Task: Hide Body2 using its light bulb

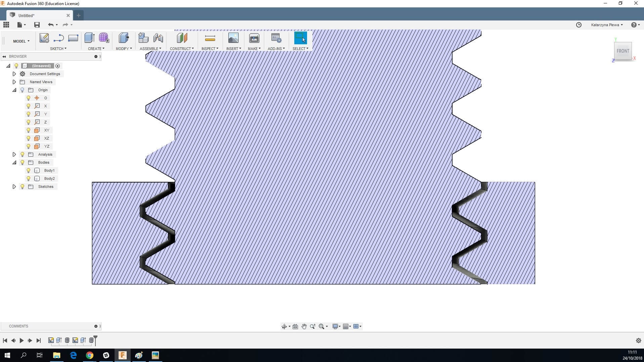Action: (29, 178)
